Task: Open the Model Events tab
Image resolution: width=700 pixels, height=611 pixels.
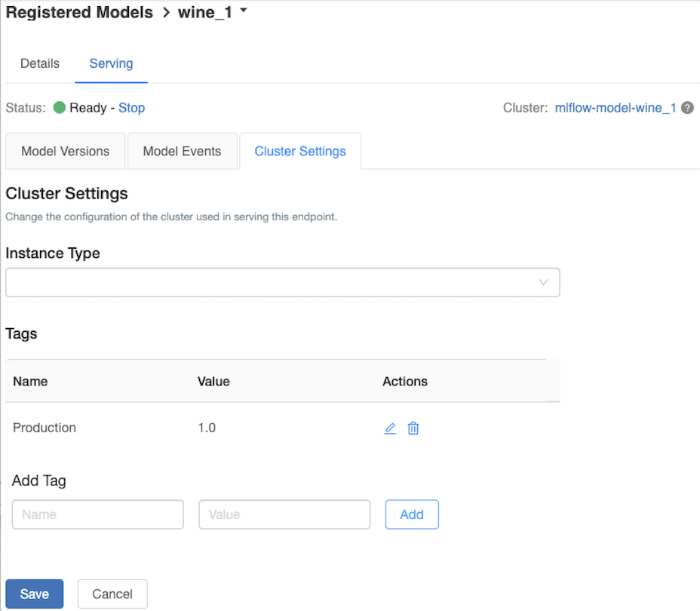Action: [182, 151]
